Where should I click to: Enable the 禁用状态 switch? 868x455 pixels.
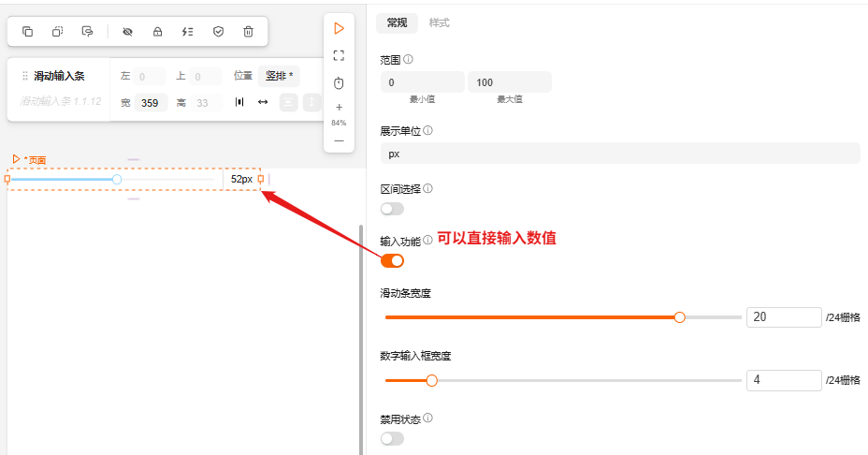point(392,438)
